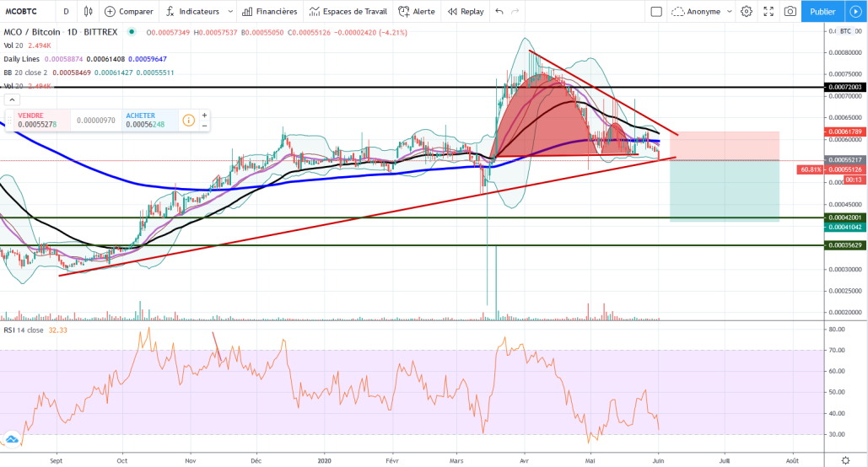Open the chart layout selector square

click(656, 11)
